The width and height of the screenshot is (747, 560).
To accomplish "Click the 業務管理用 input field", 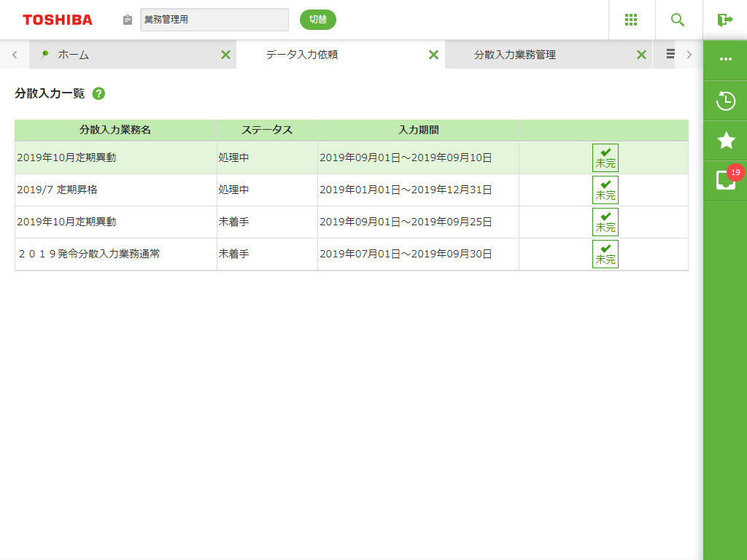I will tap(214, 20).
